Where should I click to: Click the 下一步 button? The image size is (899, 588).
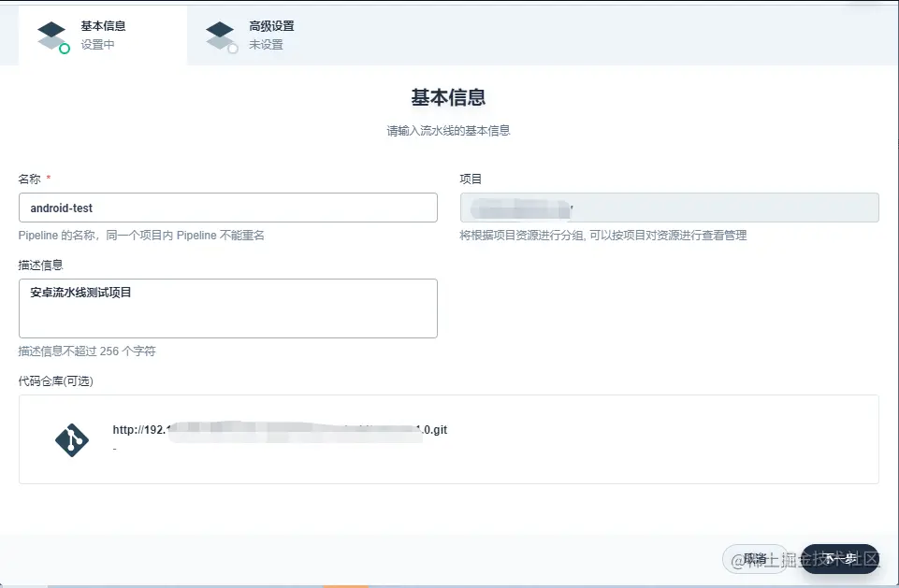(839, 559)
